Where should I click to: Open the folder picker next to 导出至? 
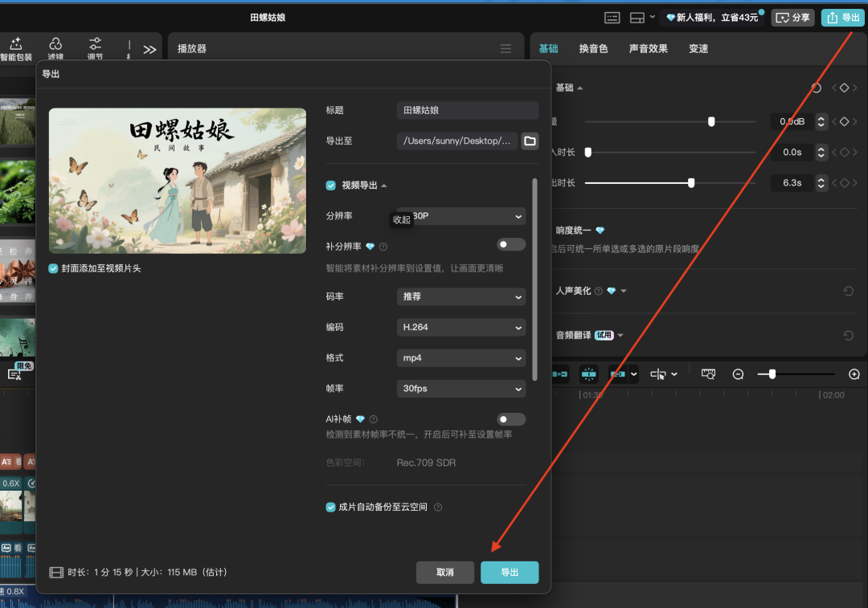(x=529, y=140)
